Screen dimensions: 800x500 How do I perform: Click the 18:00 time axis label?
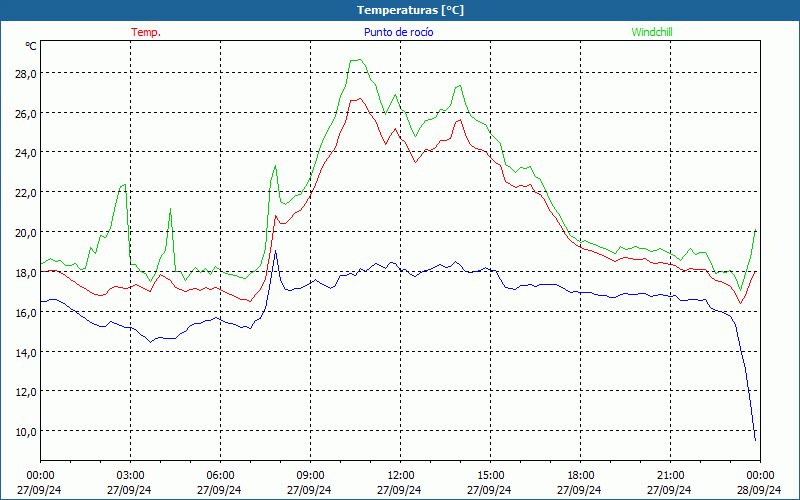point(580,476)
